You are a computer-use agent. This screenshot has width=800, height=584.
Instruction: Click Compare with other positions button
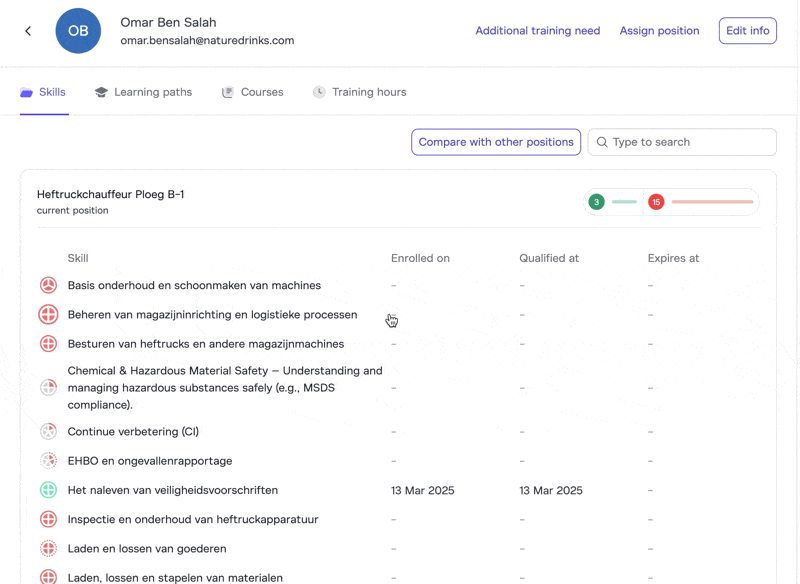click(496, 142)
